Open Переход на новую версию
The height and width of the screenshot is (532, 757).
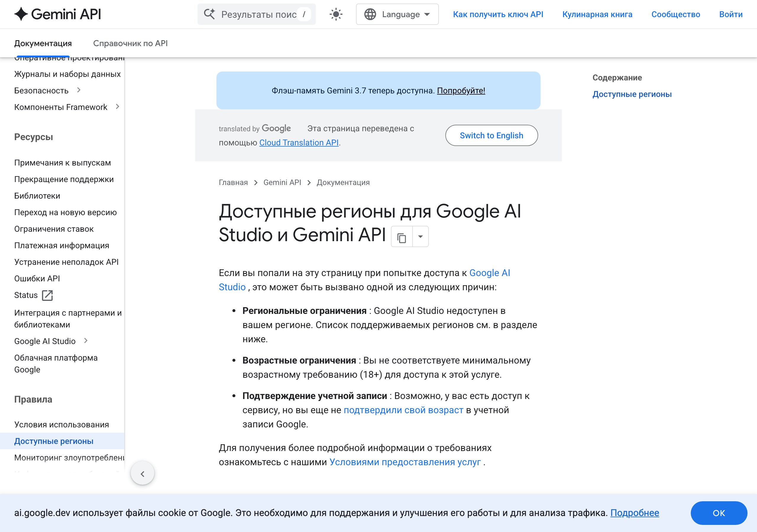pos(65,212)
